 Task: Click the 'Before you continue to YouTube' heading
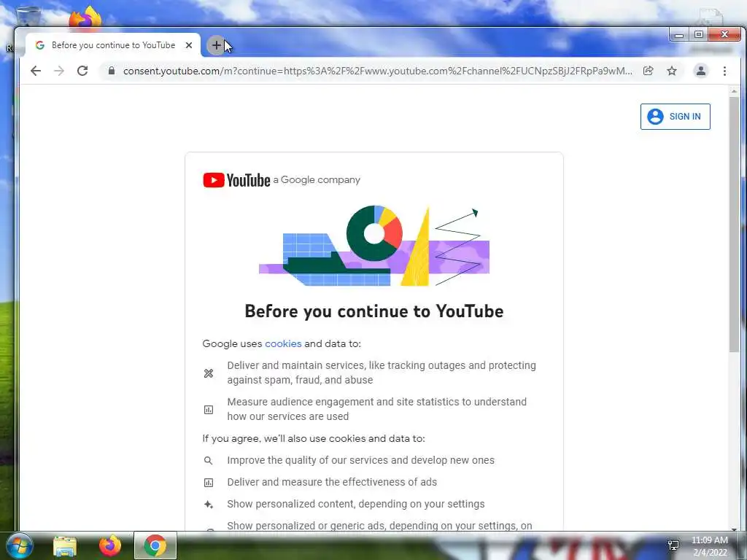click(x=374, y=311)
